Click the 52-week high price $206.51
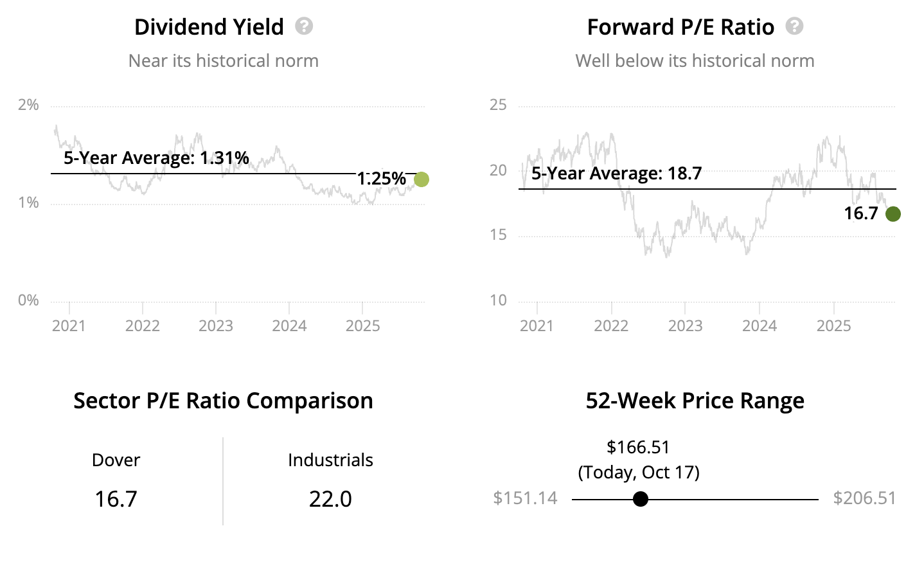The width and height of the screenshot is (924, 562). [x=864, y=498]
